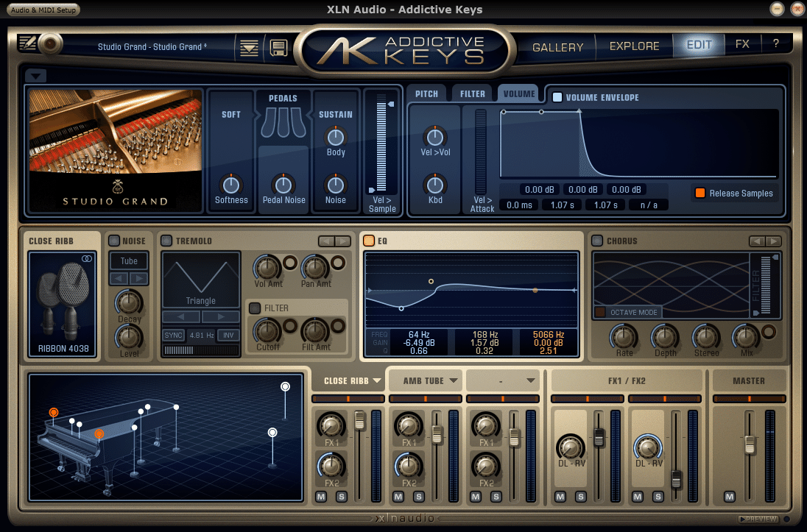Click the Vel > Sample slider

381,143
